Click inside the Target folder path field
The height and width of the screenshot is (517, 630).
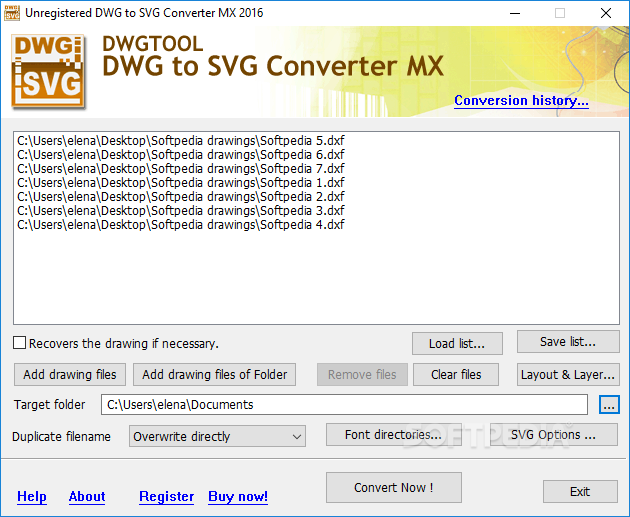pyautogui.click(x=344, y=405)
